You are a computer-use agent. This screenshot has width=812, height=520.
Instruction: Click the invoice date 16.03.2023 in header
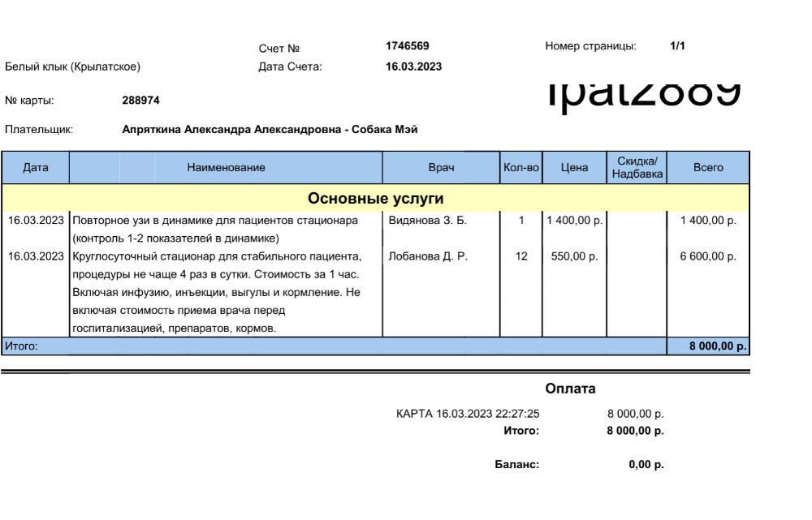coord(413,67)
